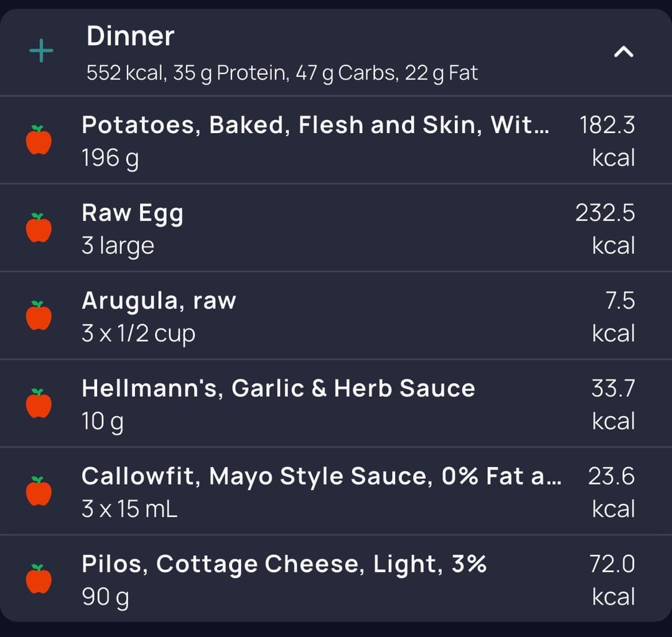Tap the 3 x 15 mL serving amount
The height and width of the screenshot is (637, 672).
click(129, 509)
